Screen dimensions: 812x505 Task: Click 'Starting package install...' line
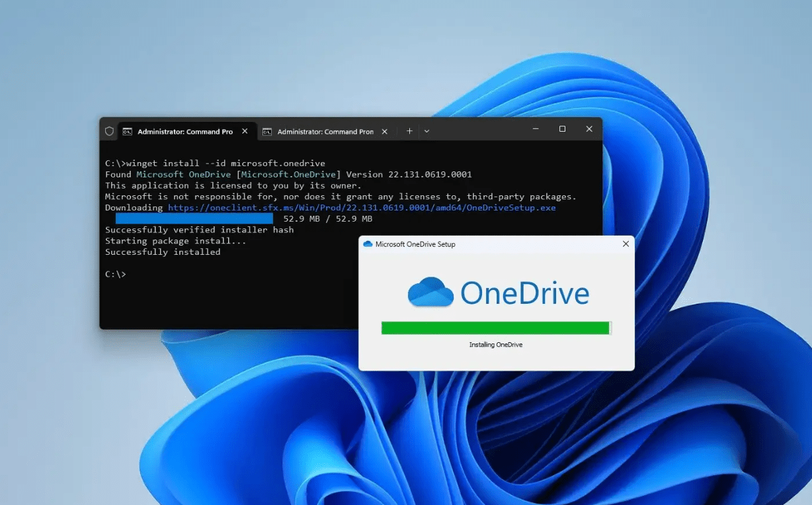[175, 241]
